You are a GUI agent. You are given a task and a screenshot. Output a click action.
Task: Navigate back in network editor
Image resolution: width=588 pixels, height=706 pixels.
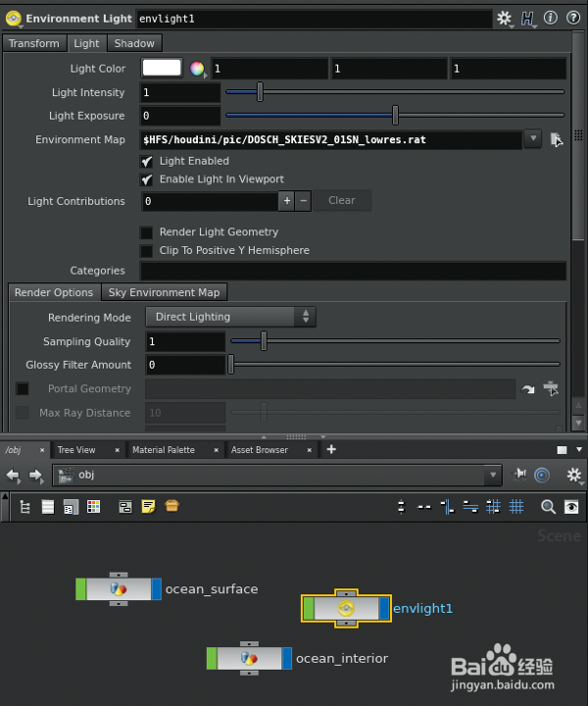point(14,476)
